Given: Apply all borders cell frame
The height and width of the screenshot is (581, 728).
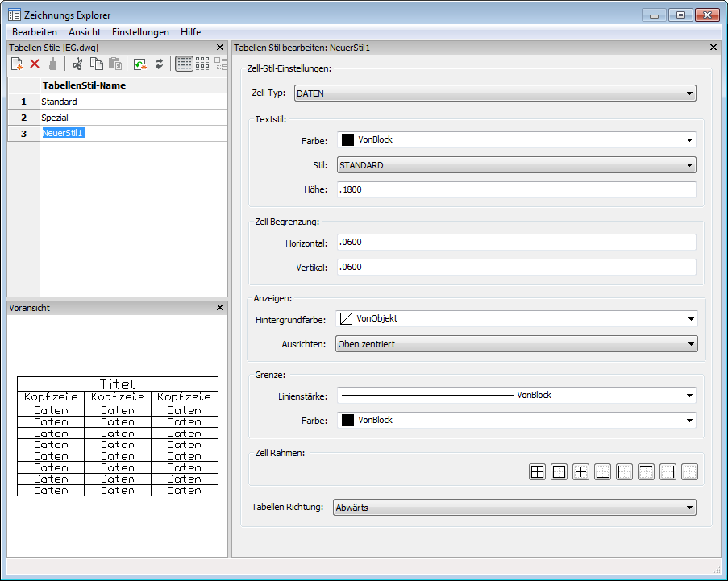Looking at the screenshot, I should click(537, 472).
